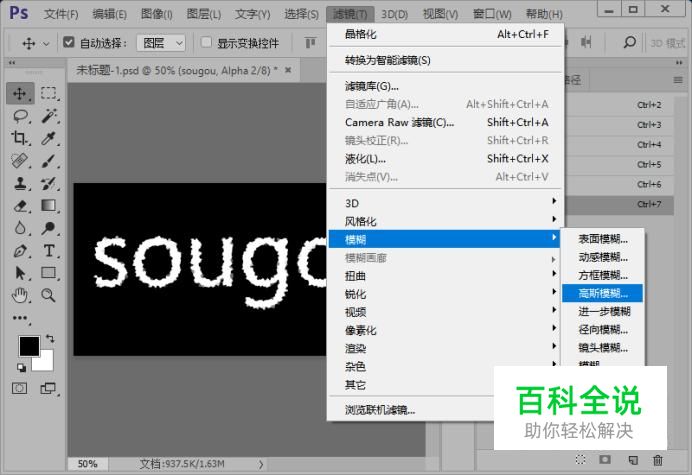
Task: Toggle Quick Mask mode icon
Action: 19,388
